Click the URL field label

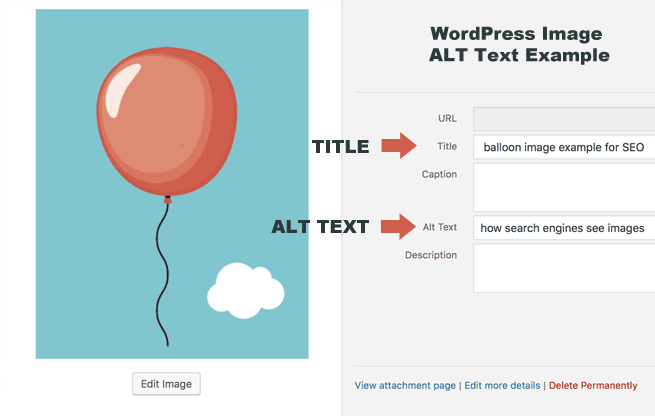point(447,119)
